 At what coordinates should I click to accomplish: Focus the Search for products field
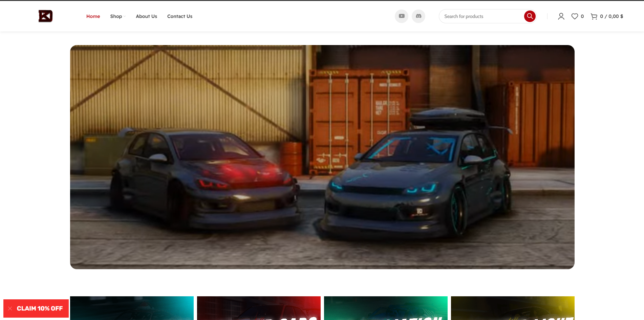tap(481, 16)
